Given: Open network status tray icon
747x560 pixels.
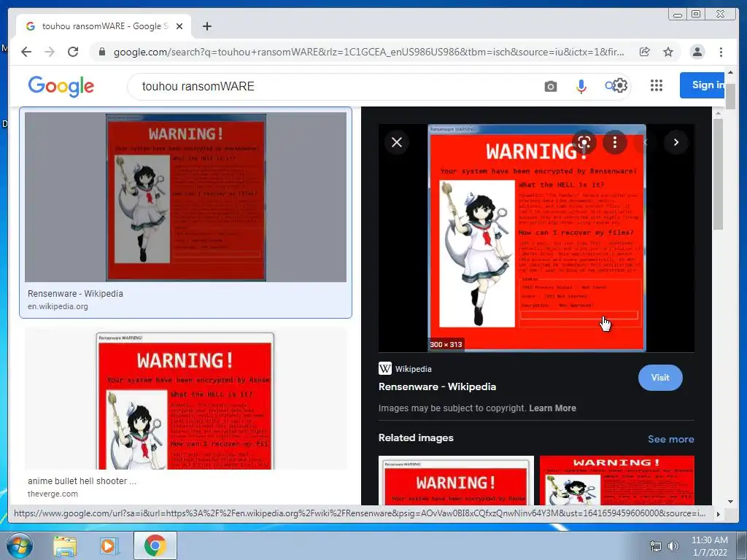Looking at the screenshot, I should [x=656, y=546].
